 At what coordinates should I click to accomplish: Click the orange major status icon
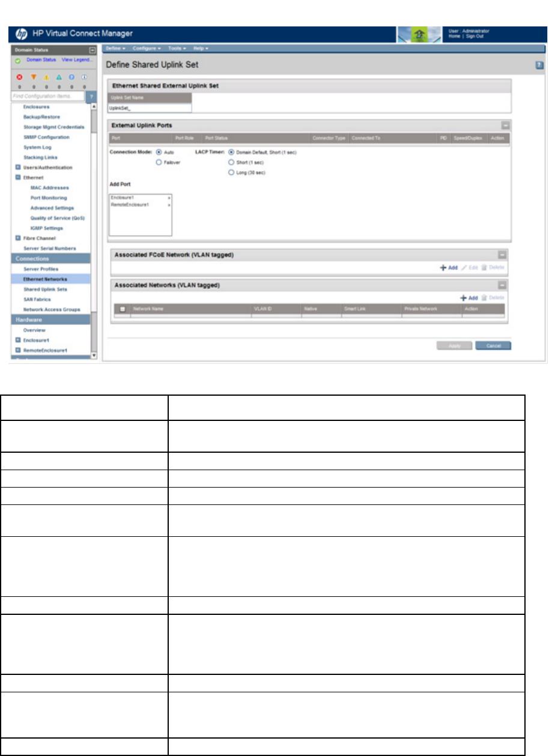click(33, 77)
